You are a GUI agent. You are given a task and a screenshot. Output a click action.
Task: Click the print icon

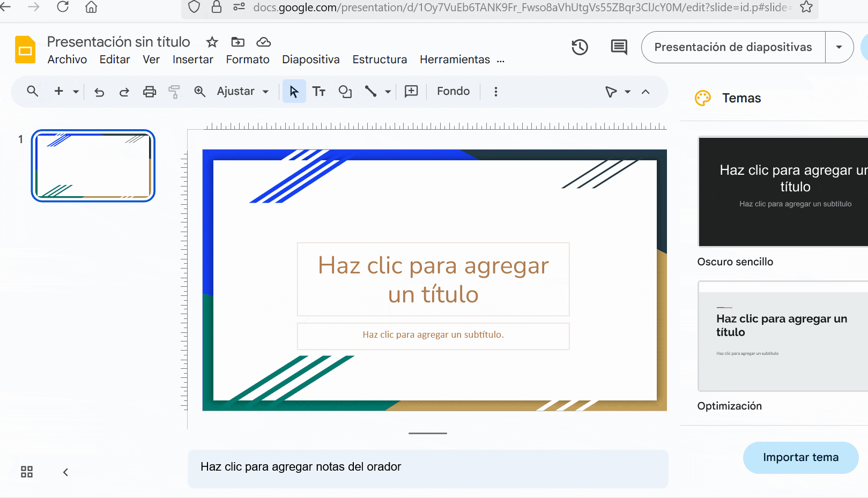coord(150,92)
